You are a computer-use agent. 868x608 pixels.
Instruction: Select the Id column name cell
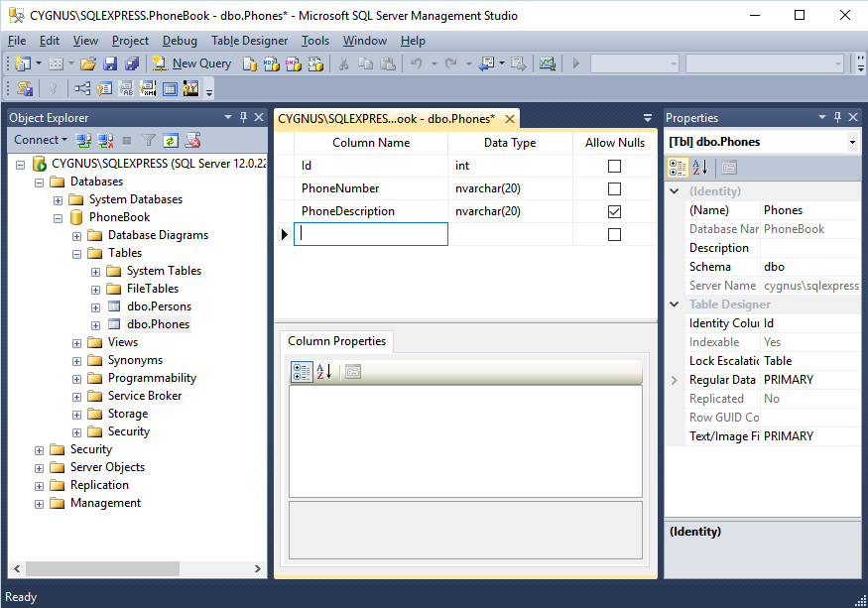[x=371, y=166]
